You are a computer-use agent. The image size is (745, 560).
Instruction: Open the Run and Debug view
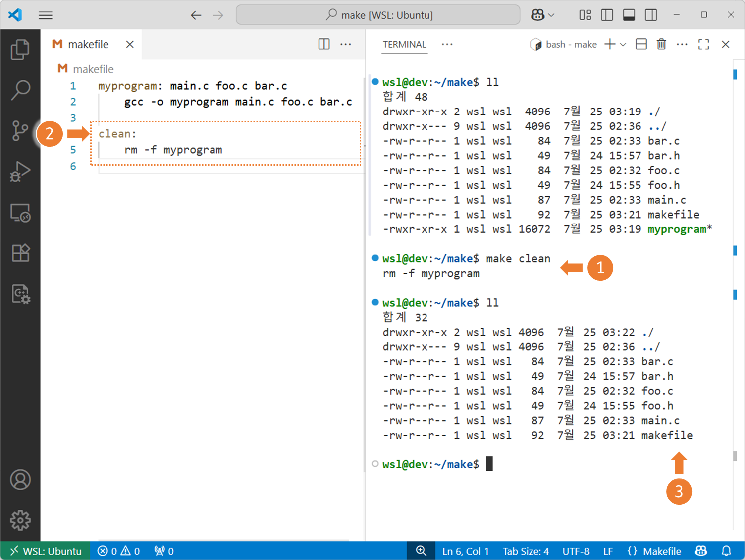tap(20, 172)
